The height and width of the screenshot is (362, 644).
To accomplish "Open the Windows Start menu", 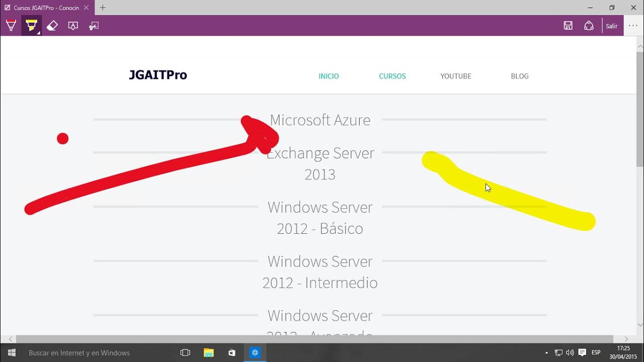I will (12, 353).
